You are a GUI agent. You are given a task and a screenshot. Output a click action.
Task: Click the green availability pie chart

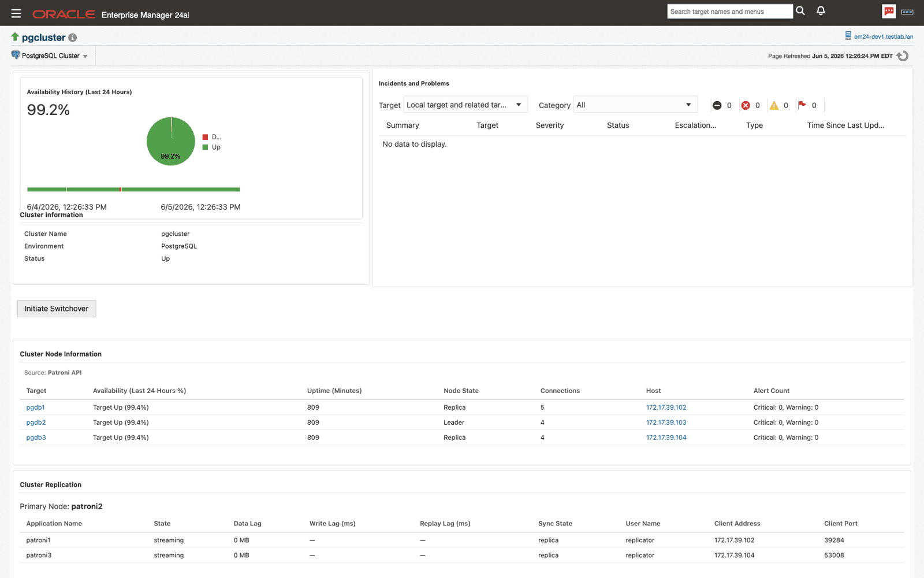[x=171, y=142]
